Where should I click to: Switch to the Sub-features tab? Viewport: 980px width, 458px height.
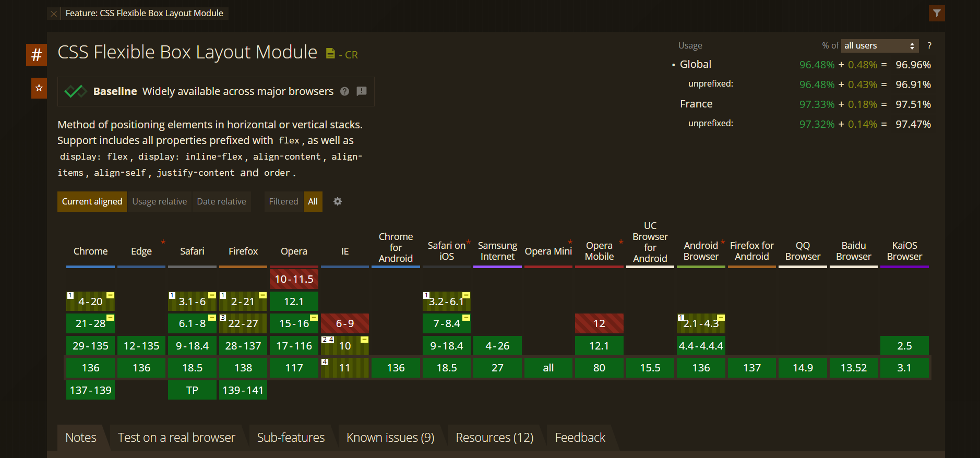click(291, 437)
